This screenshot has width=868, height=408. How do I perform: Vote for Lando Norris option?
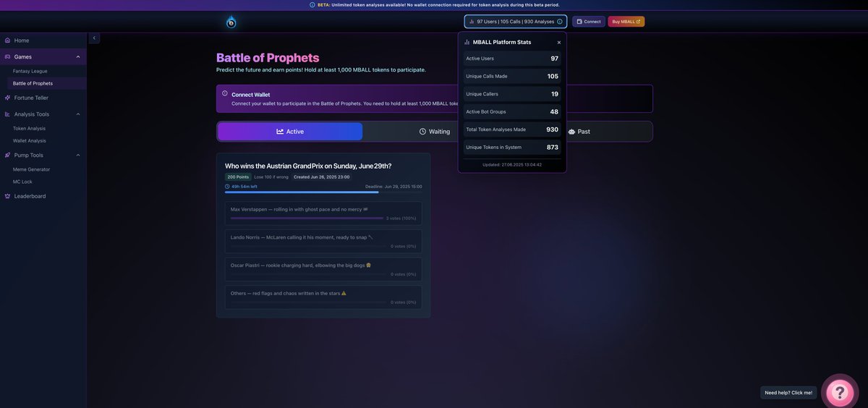tap(323, 242)
